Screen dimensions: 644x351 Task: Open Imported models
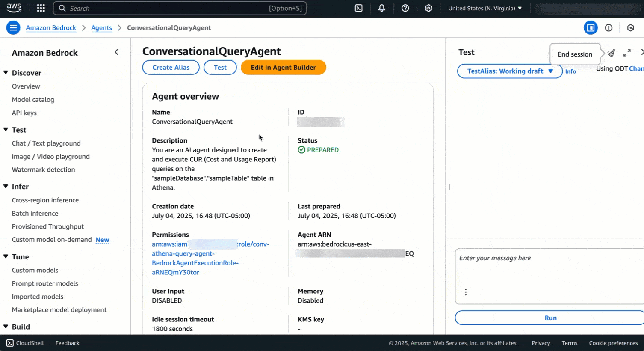tap(38, 297)
